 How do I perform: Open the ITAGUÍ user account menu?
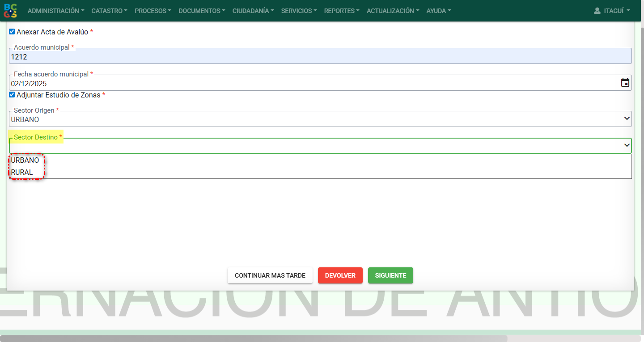coord(616,11)
